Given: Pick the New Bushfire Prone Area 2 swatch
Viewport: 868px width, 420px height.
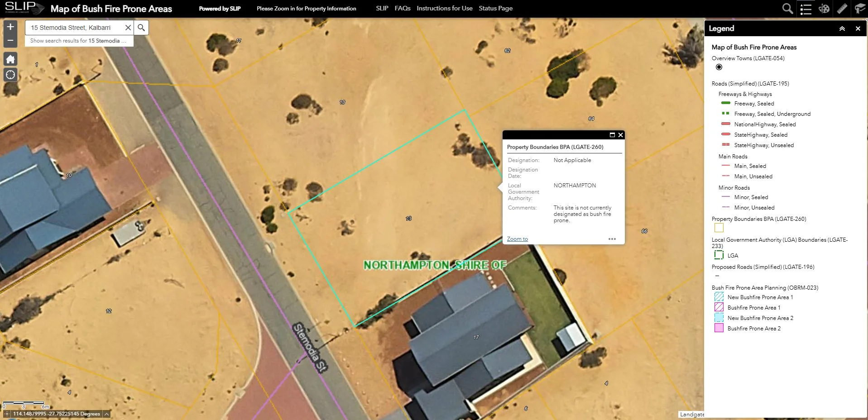Looking at the screenshot, I should [719, 318].
